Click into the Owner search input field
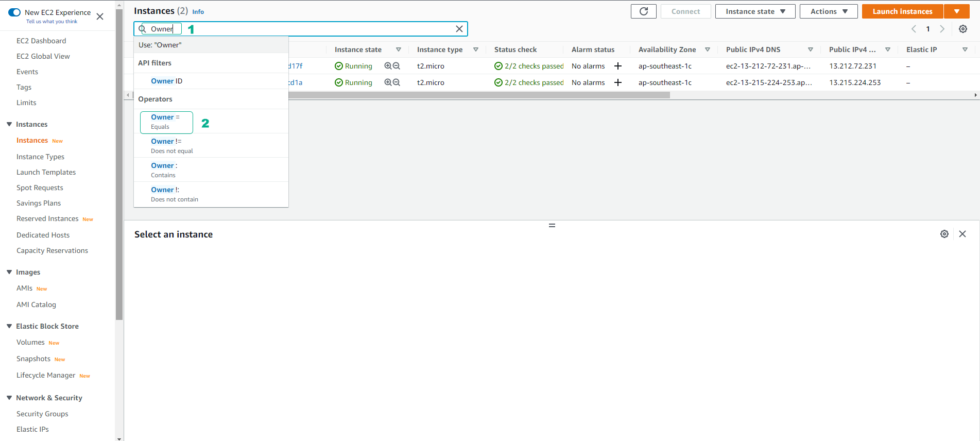The width and height of the screenshot is (980, 441). [301, 29]
